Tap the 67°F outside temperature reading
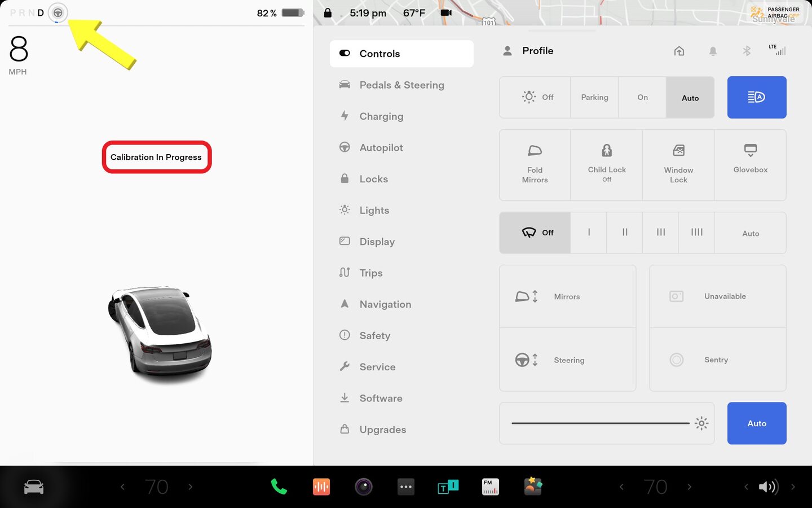 (414, 13)
